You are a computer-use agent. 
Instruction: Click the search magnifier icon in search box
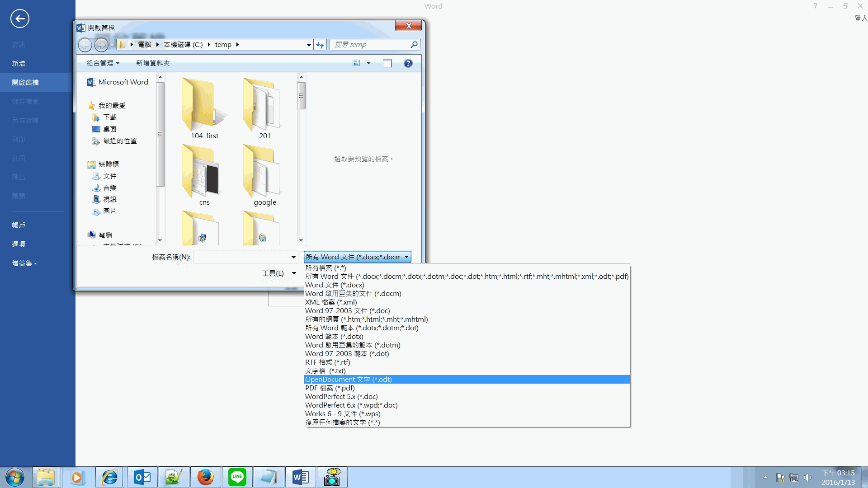pos(414,45)
